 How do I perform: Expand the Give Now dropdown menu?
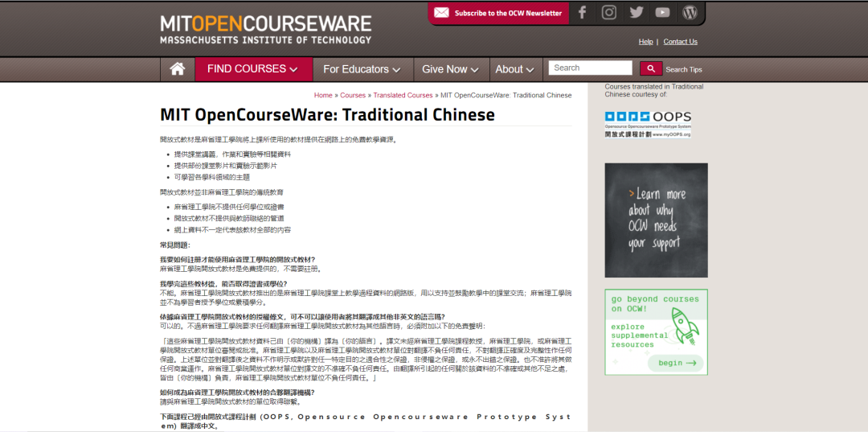pyautogui.click(x=450, y=69)
